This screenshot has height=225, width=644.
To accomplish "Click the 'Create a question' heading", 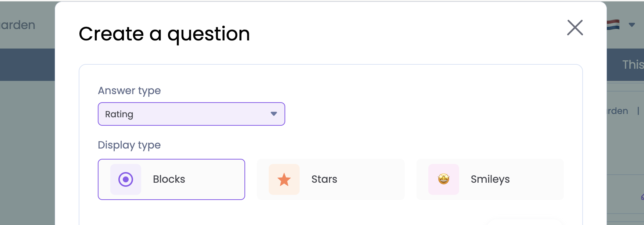I will coord(164,34).
